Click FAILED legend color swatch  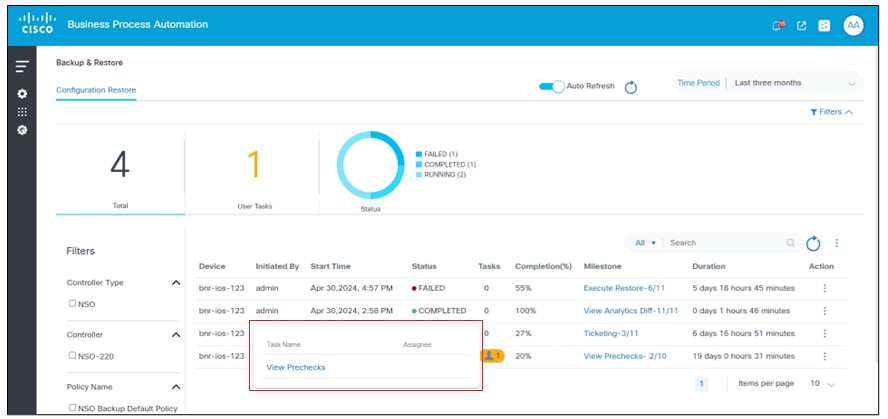point(419,154)
